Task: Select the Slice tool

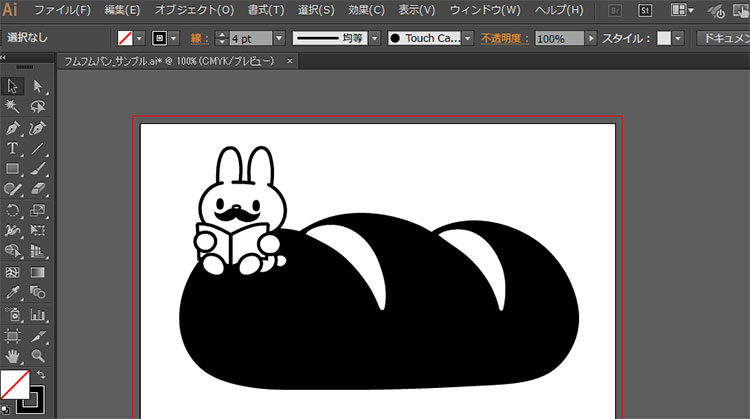Action: click(38, 336)
